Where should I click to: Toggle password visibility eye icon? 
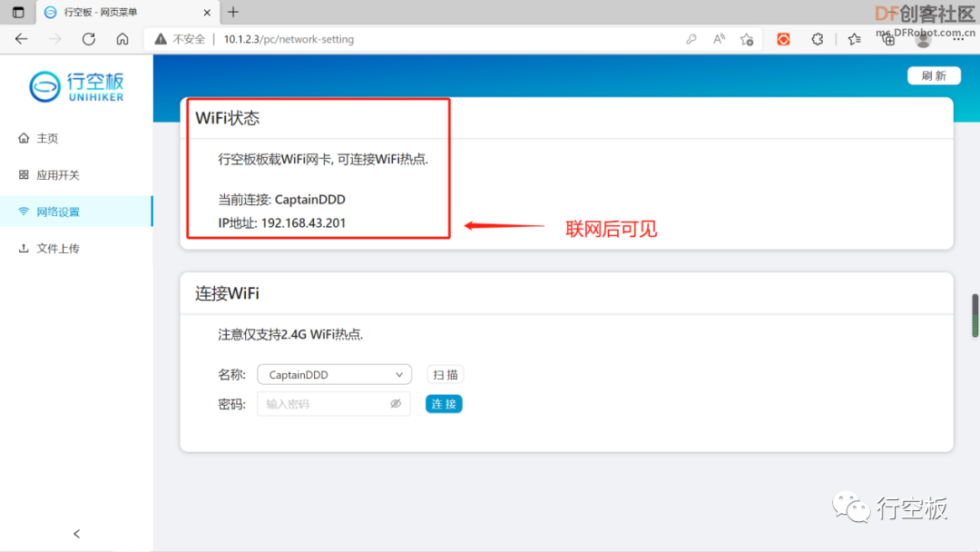tap(396, 404)
